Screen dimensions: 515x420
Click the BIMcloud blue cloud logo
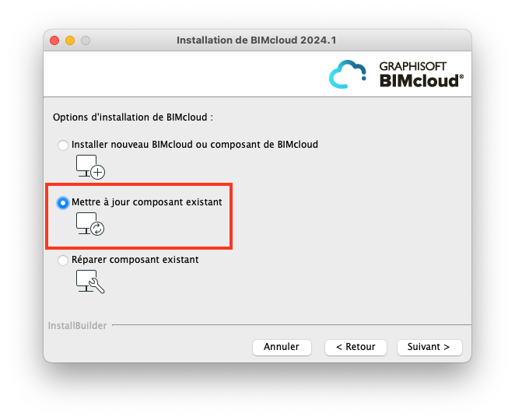pos(348,74)
